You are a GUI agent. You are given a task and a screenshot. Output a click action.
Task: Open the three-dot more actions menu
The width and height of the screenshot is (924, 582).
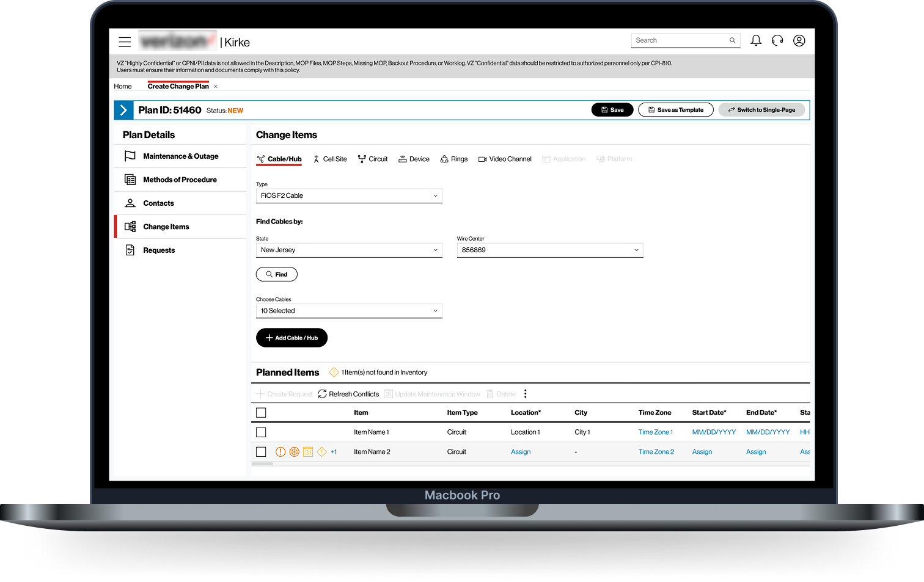tap(526, 394)
